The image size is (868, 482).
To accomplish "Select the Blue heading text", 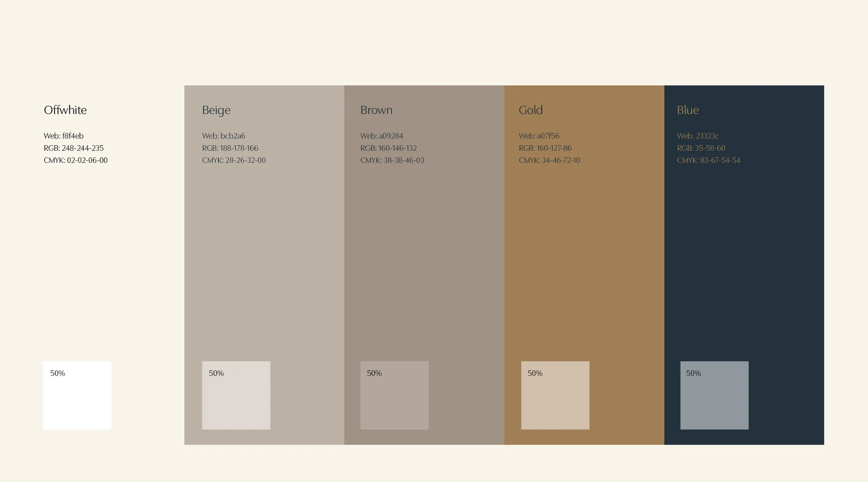I will pyautogui.click(x=687, y=110).
